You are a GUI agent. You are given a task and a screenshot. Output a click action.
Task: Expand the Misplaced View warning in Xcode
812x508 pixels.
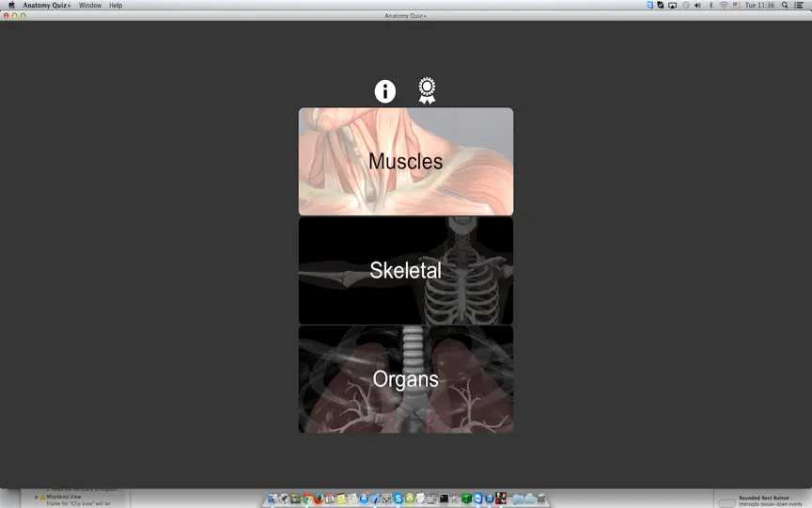click(37, 497)
